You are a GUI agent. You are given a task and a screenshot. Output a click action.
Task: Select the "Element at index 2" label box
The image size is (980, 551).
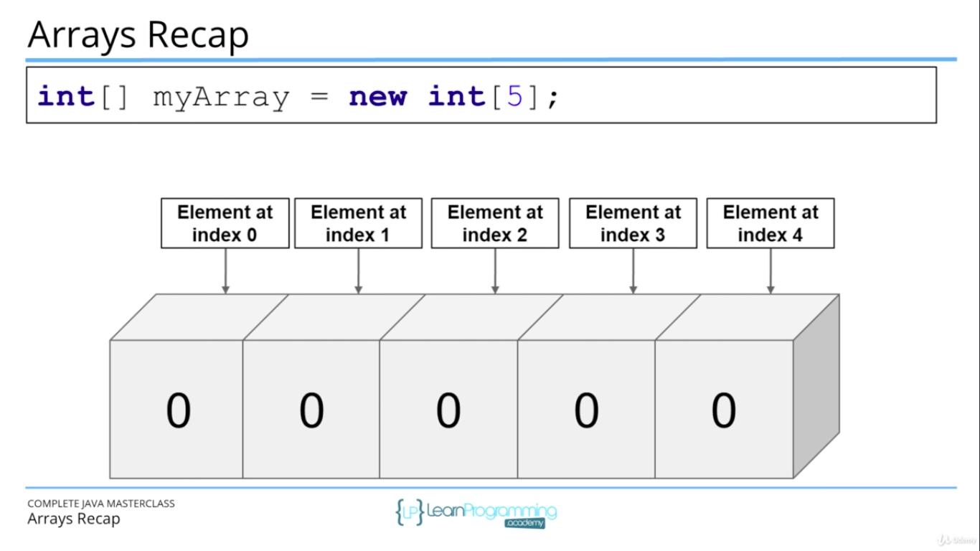coord(495,223)
